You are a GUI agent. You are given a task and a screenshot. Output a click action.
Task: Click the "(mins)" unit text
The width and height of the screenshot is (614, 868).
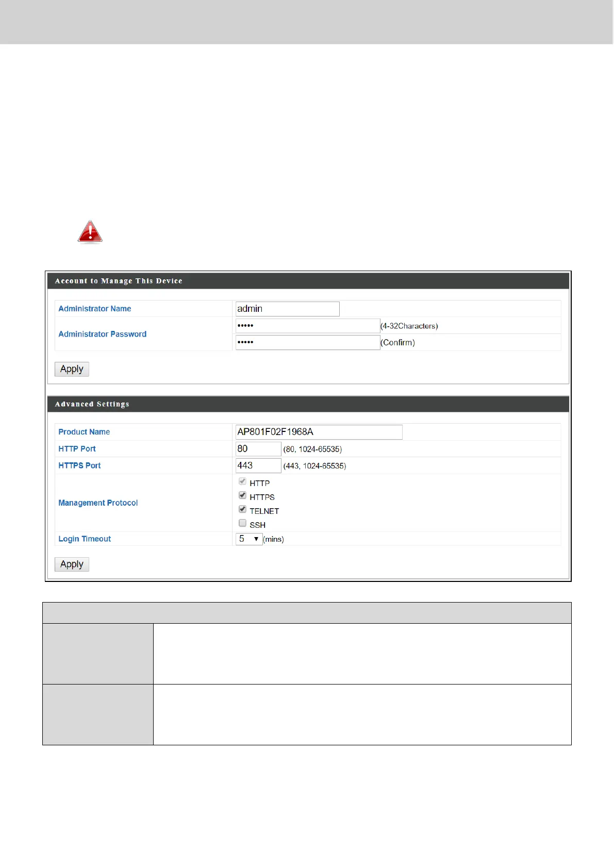(x=273, y=539)
